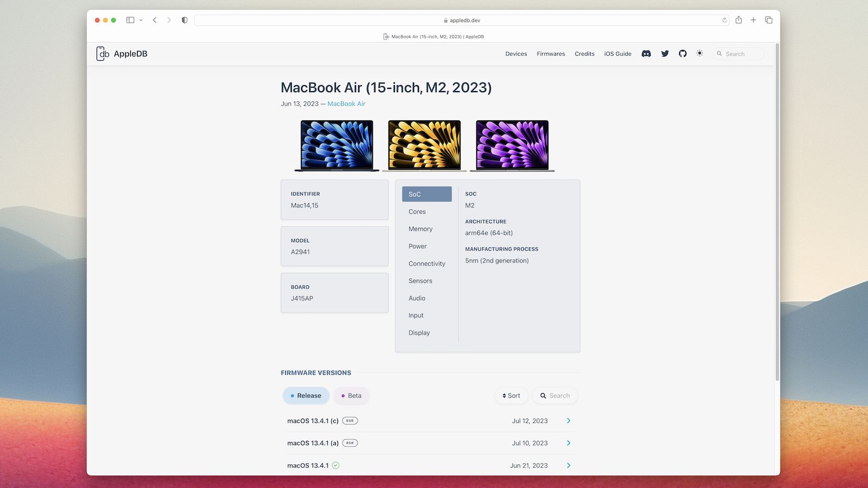The image size is (868, 488).
Task: Select the SoC spec tab
Action: click(x=427, y=194)
